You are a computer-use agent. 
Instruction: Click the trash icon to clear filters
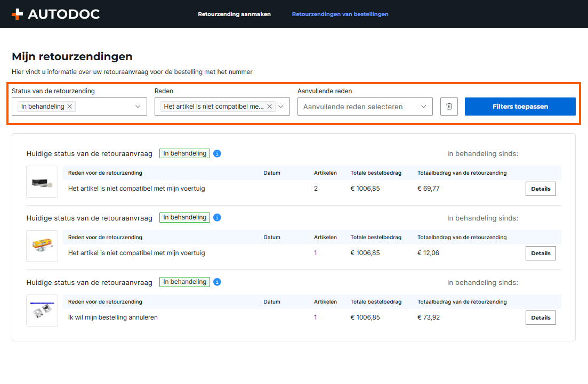point(449,107)
